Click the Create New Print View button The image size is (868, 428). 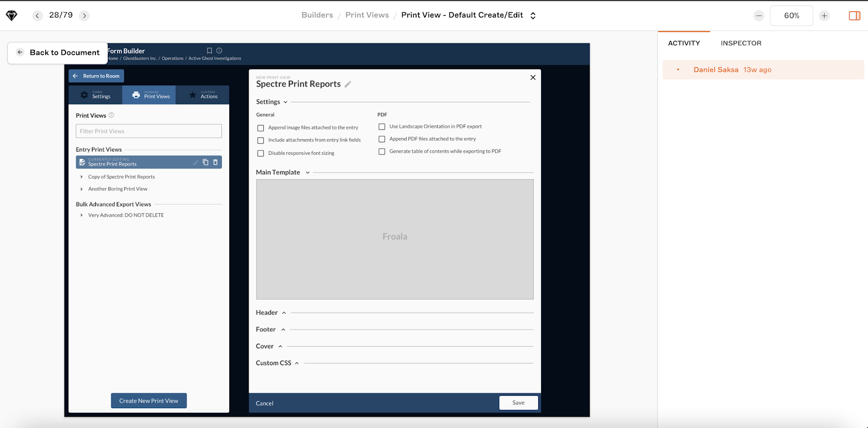coord(149,401)
